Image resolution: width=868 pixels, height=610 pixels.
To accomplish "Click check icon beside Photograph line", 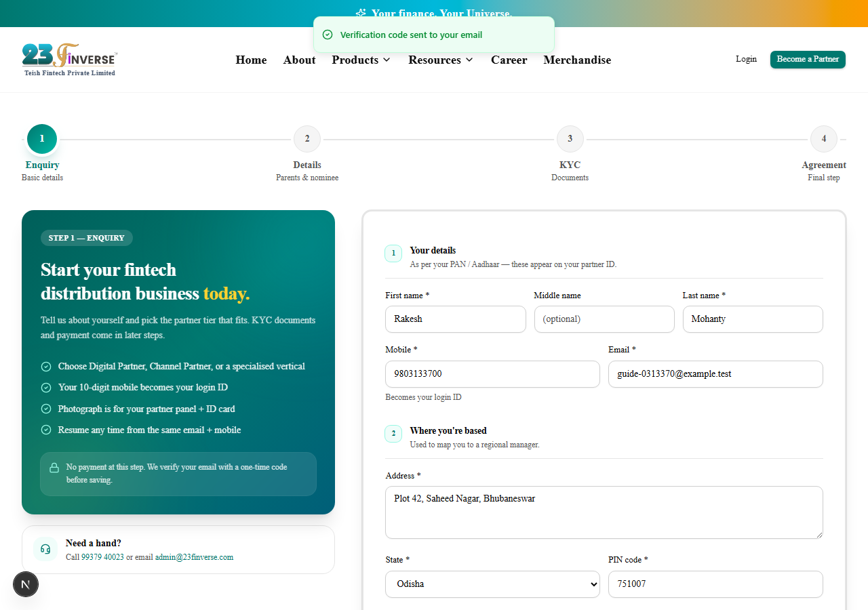I will [46, 409].
